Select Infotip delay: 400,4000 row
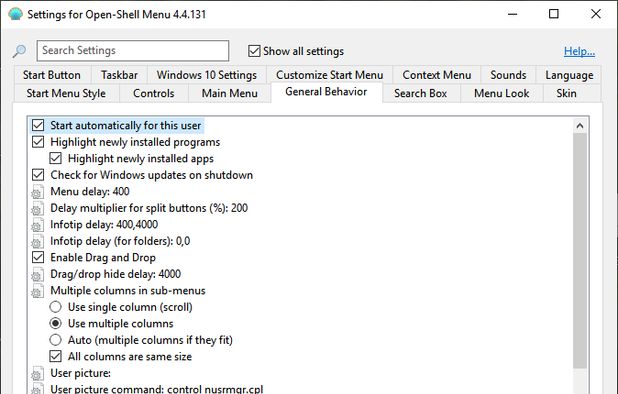Viewport: 618px width, 394px height. 104,225
